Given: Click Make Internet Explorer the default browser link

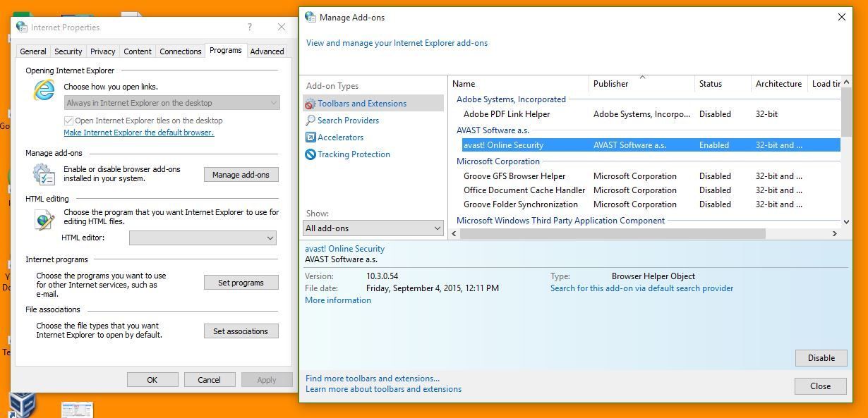Looking at the screenshot, I should 138,133.
